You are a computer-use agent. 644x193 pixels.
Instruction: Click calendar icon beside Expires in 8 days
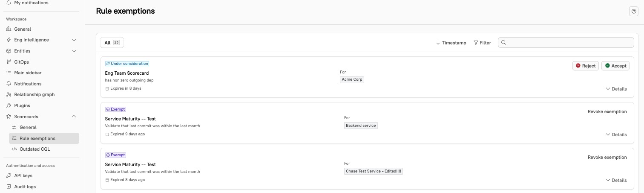click(x=107, y=89)
